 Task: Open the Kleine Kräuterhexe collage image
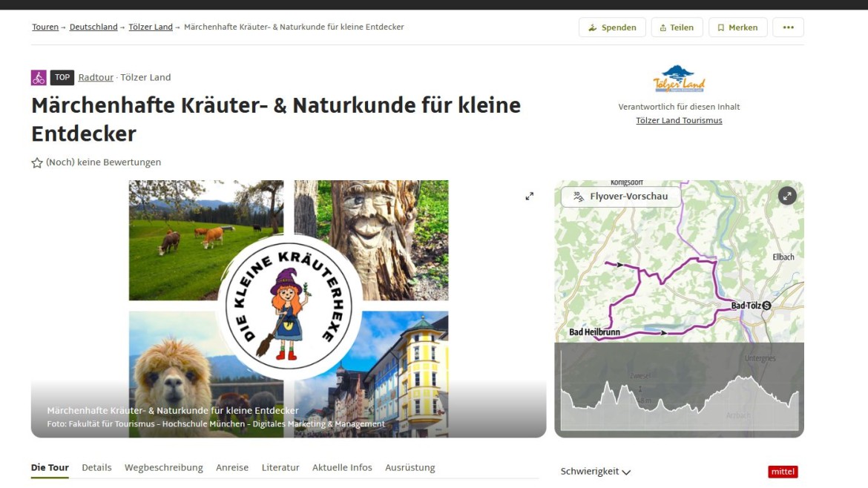289,309
